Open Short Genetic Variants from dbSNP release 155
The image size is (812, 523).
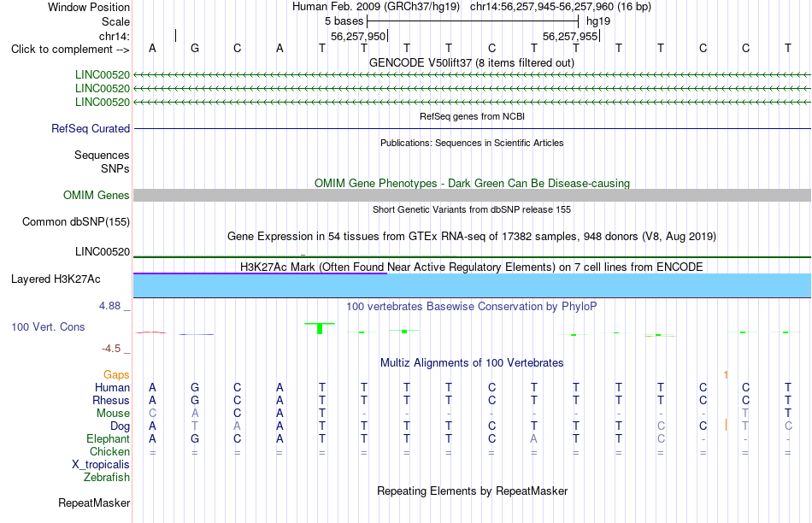(472, 209)
